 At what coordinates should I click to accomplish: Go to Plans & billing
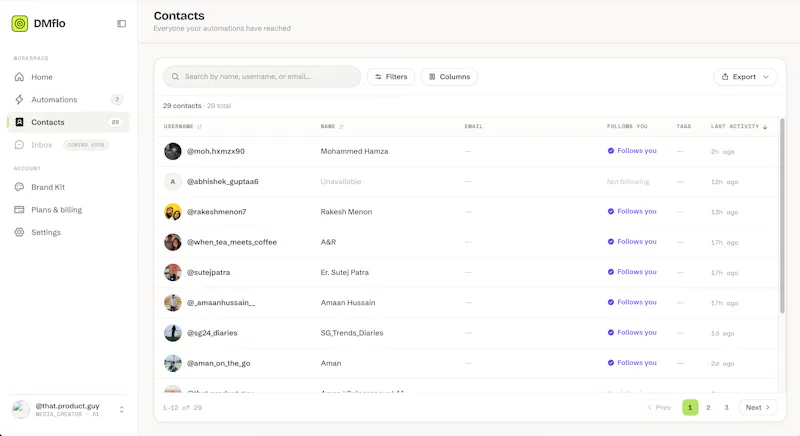68,210
